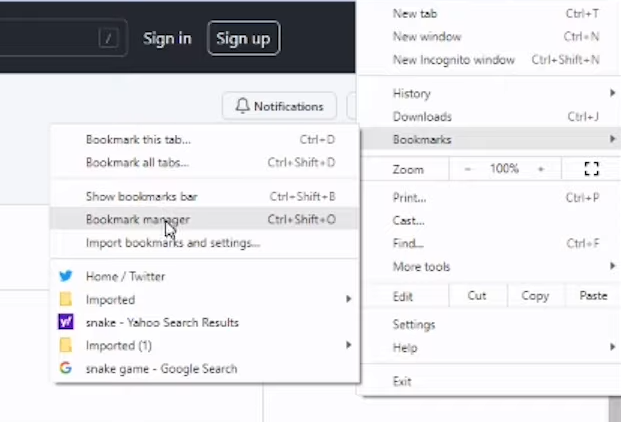Click the Sign in link
Viewport: 621px width, 422px height.
click(167, 38)
